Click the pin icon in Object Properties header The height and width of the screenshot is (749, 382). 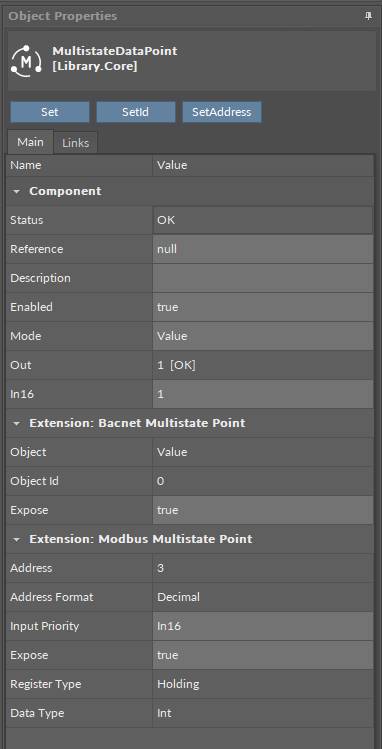368,16
